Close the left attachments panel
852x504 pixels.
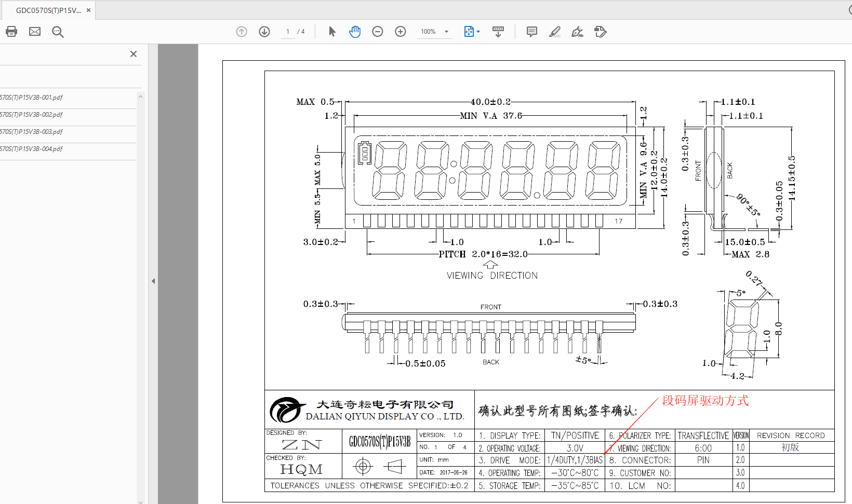(134, 54)
